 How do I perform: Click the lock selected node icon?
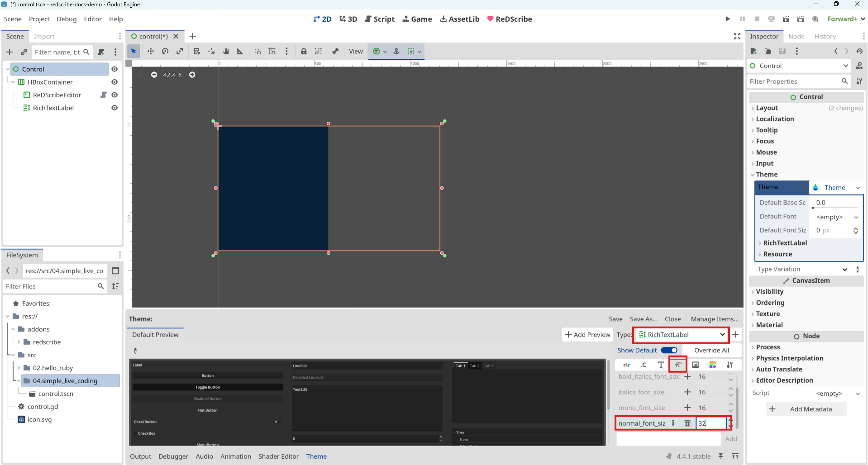tap(304, 51)
